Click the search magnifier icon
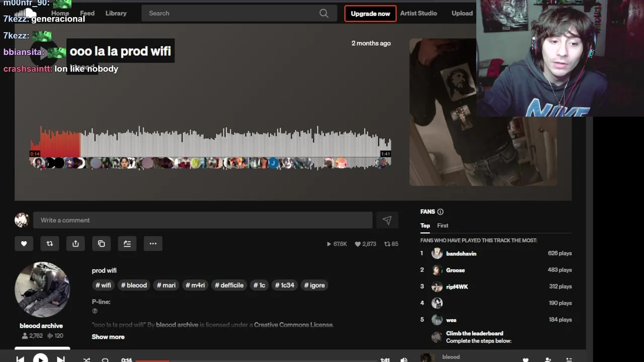644x362 pixels. (324, 14)
